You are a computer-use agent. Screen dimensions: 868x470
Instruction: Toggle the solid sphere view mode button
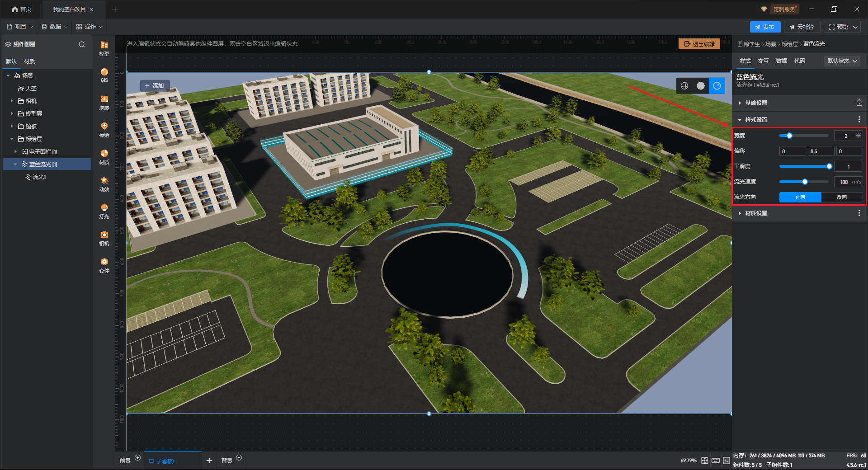(x=700, y=86)
